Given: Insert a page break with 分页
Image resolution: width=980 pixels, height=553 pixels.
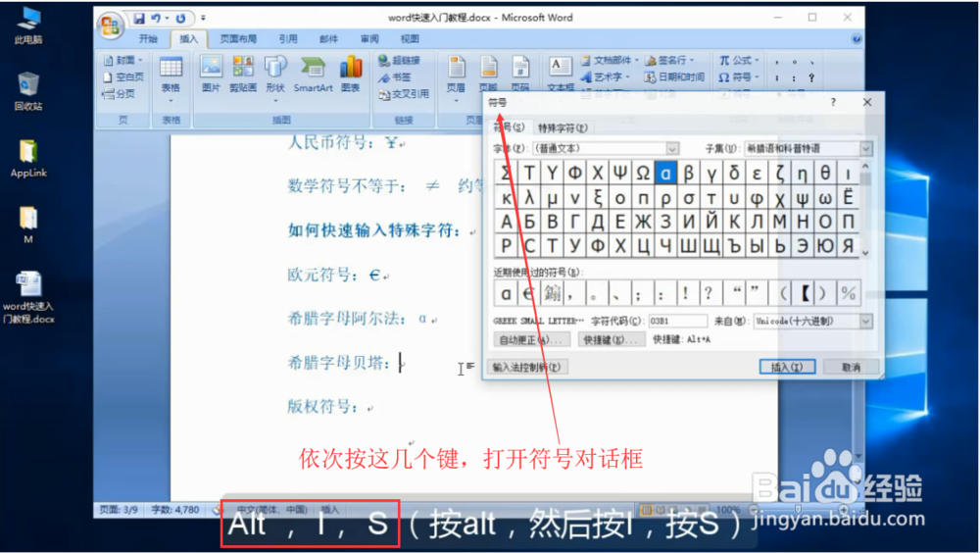Looking at the screenshot, I should (x=119, y=94).
